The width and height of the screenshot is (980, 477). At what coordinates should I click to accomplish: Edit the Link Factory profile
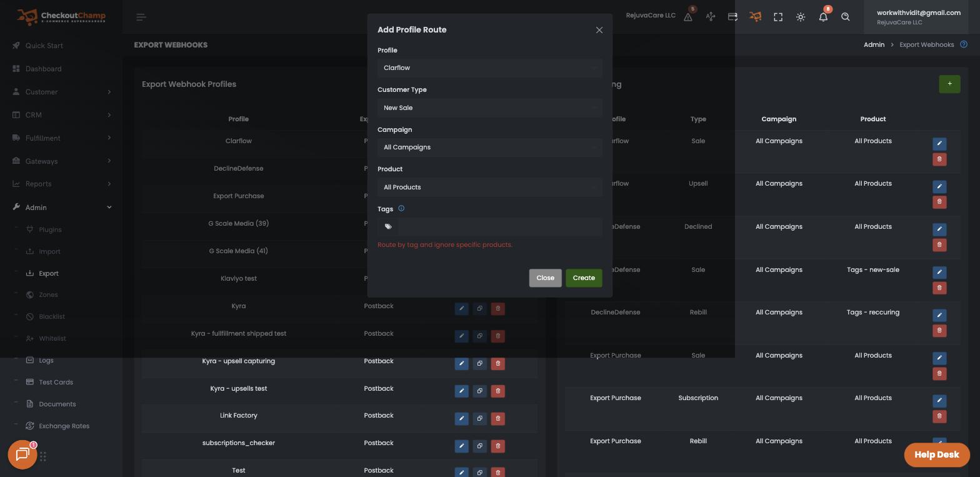tap(461, 418)
